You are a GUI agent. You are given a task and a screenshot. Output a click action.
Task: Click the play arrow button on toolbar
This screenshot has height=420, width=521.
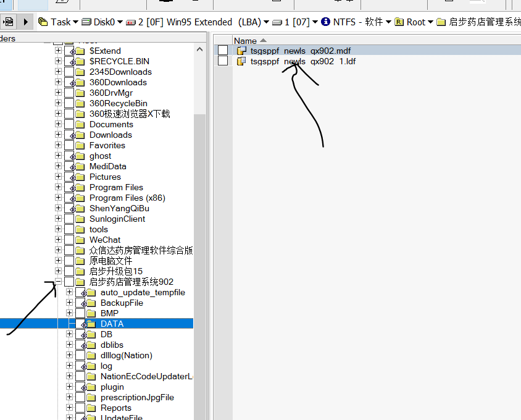(25, 22)
